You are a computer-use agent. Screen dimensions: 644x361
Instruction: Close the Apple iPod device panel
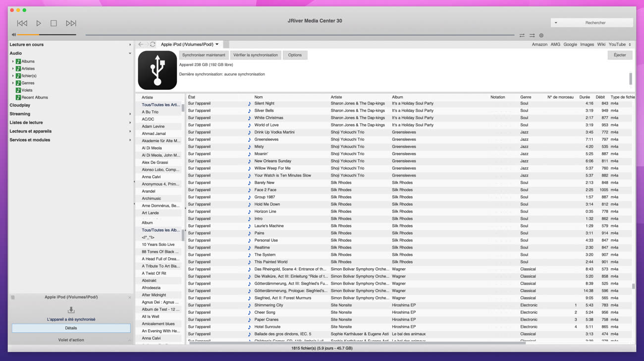(130, 298)
